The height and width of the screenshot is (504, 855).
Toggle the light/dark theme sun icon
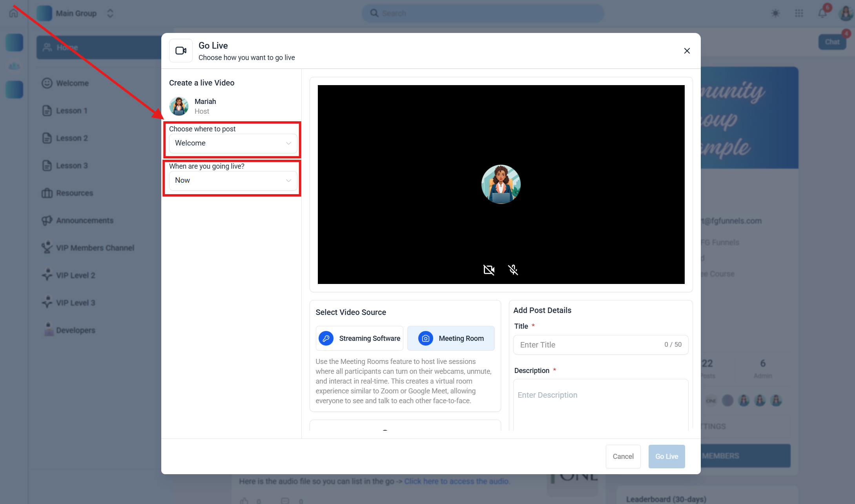click(x=775, y=13)
